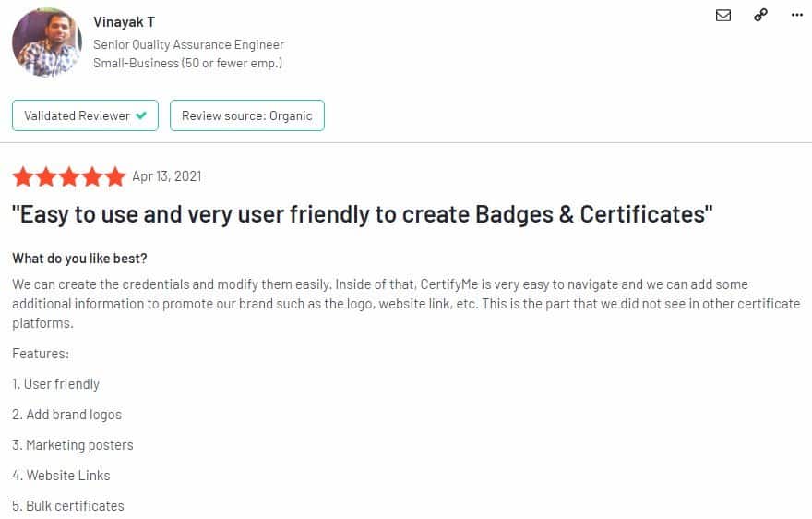Click the fifth star in the rating
Image resolution: width=812 pixels, height=519 pixels.
click(115, 176)
